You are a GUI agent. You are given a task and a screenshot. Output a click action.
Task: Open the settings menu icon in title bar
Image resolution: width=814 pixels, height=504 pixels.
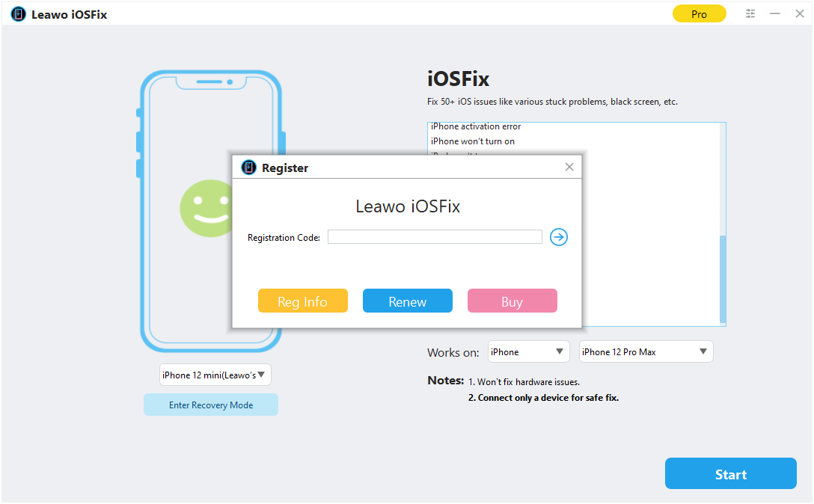coord(750,14)
